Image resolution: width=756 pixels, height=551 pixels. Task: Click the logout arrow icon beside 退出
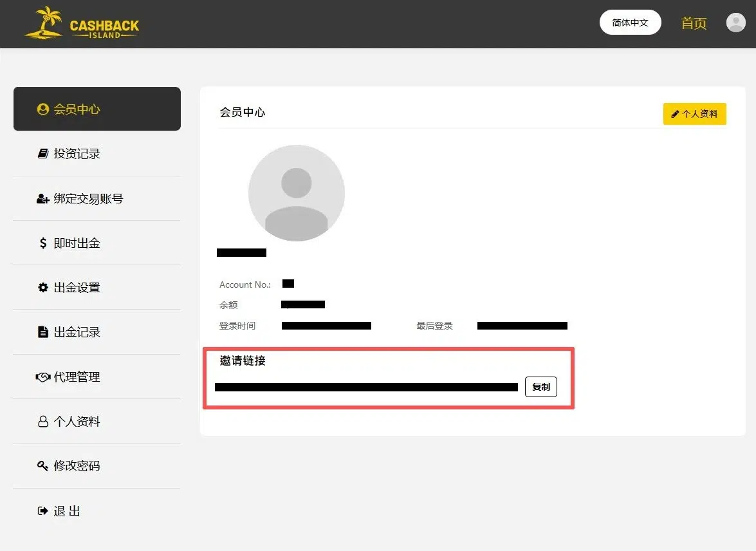(43, 511)
